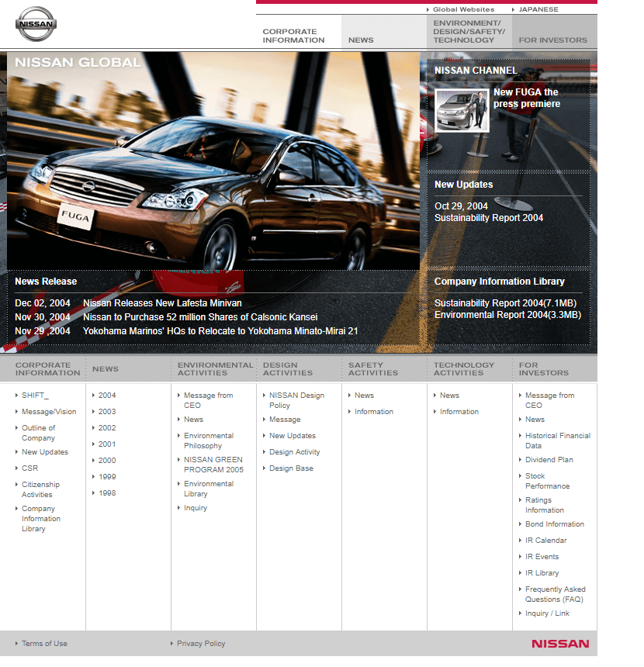Open Message/Vision link

tap(49, 411)
